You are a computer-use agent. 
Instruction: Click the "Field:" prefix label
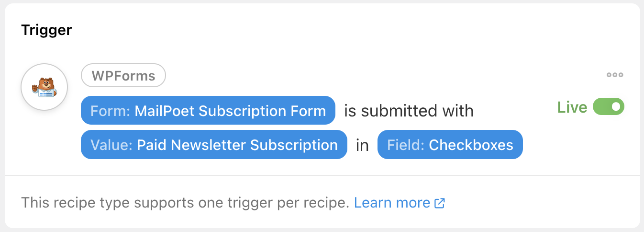coord(406,145)
